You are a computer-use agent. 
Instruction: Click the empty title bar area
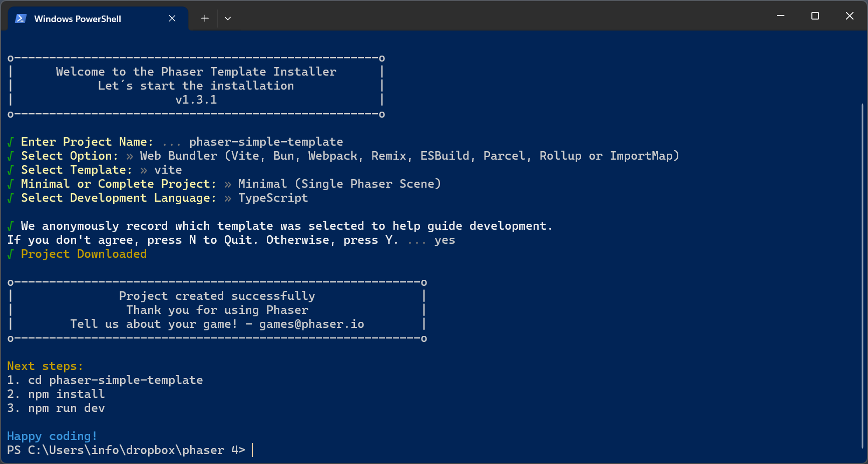click(501, 16)
